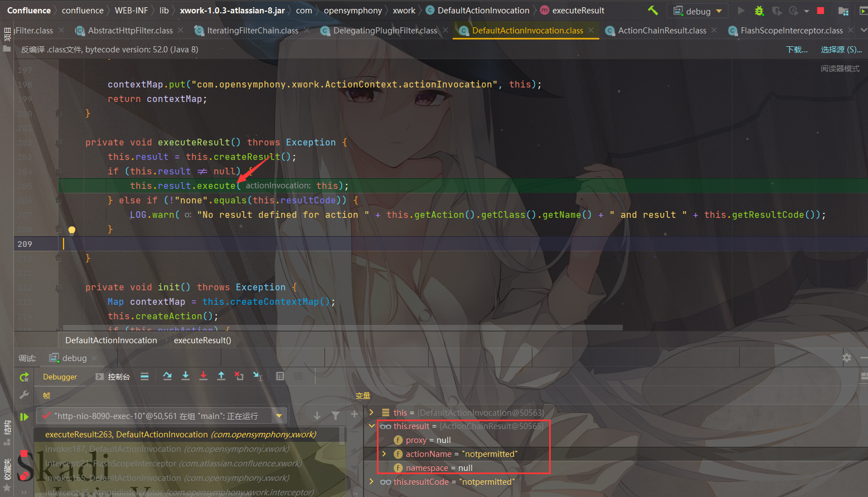Switch to the Debugger tab
This screenshot has width=868, height=497.
tap(60, 377)
